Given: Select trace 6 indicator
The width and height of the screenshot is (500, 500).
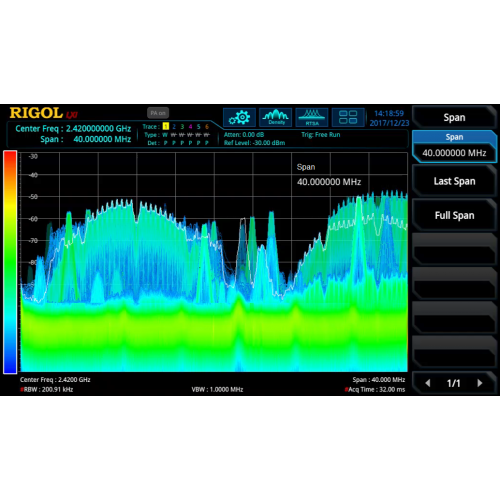Looking at the screenshot, I should click(207, 127).
